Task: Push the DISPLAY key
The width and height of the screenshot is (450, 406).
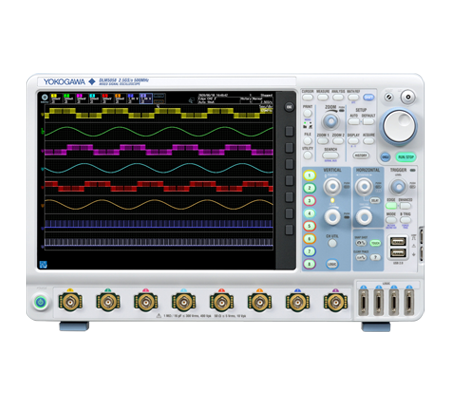Action: tap(353, 141)
